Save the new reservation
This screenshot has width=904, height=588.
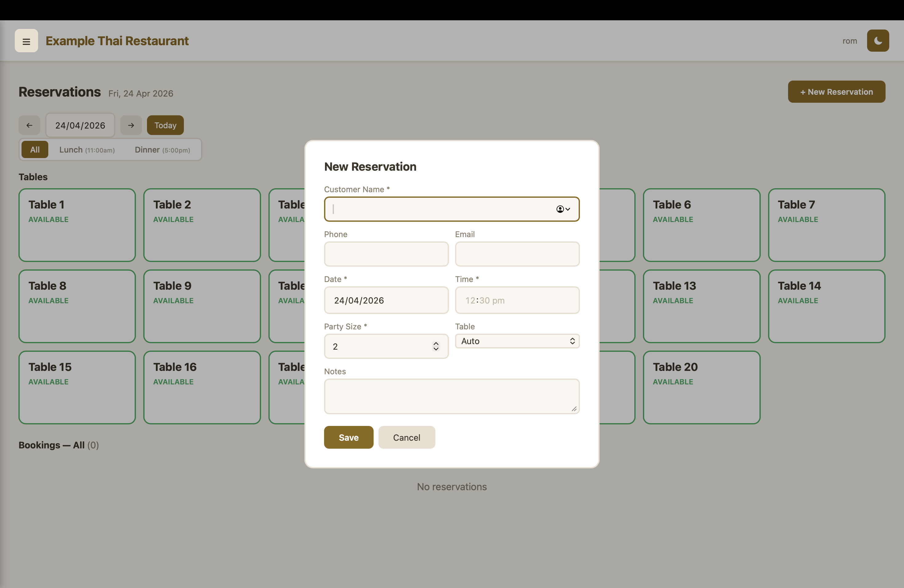(348, 437)
